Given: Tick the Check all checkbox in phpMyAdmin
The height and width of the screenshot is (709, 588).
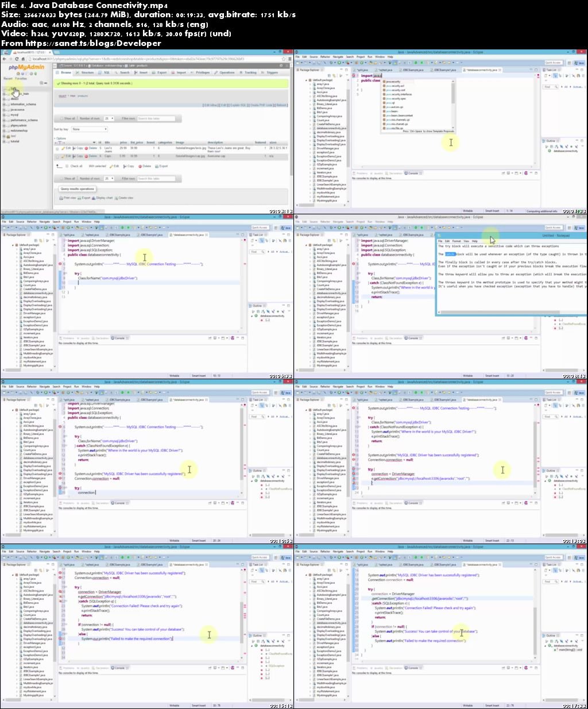Looking at the screenshot, I should tap(67, 166).
